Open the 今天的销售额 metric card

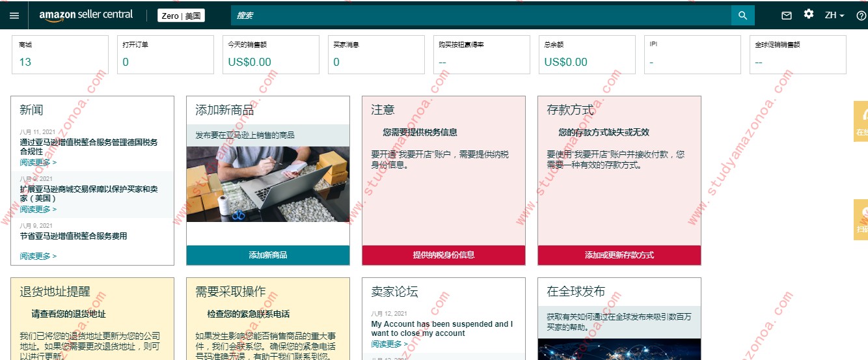tap(271, 54)
